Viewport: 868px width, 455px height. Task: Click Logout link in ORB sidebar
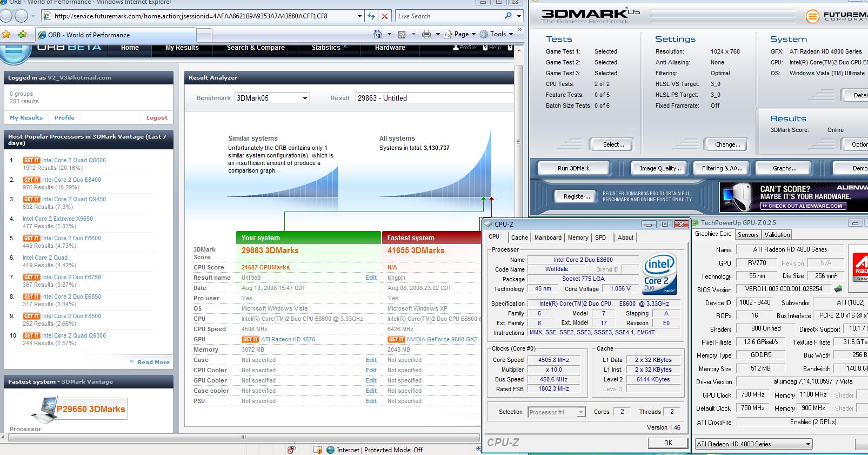[x=157, y=117]
